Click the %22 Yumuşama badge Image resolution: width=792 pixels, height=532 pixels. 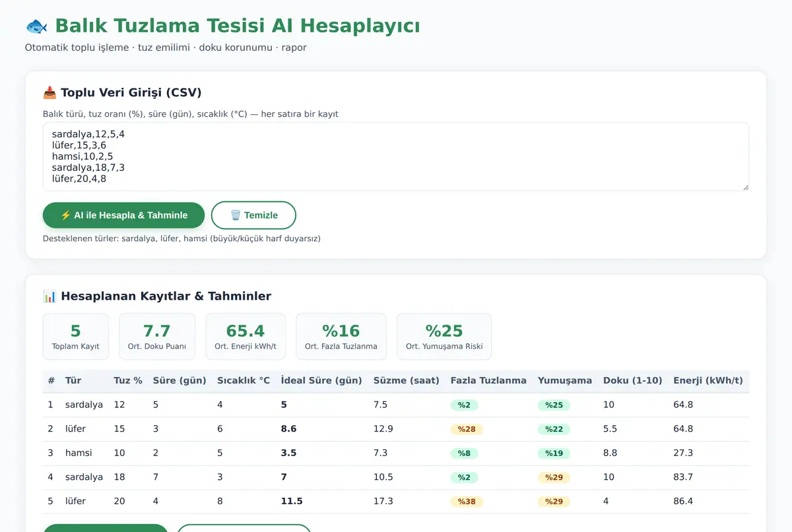(x=554, y=429)
